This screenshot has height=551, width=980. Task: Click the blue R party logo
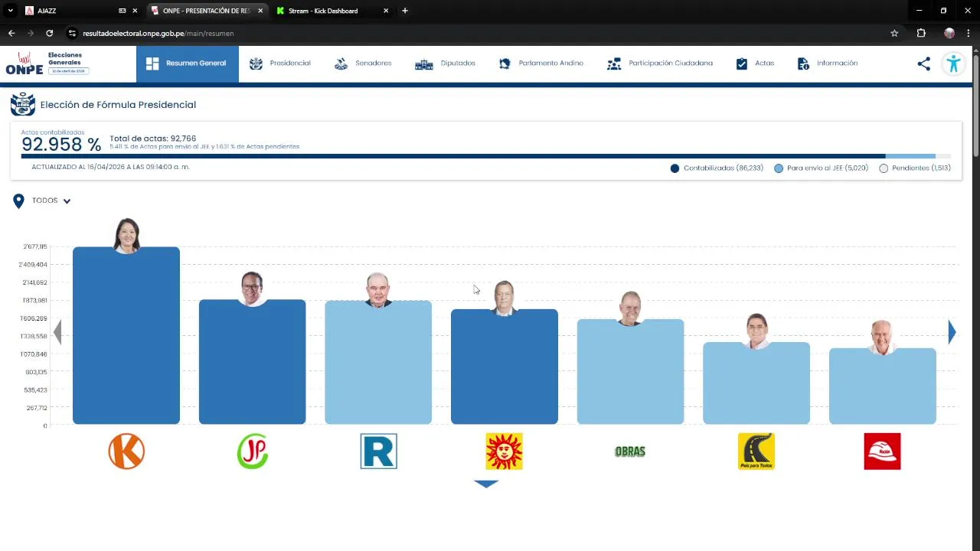pyautogui.click(x=378, y=451)
